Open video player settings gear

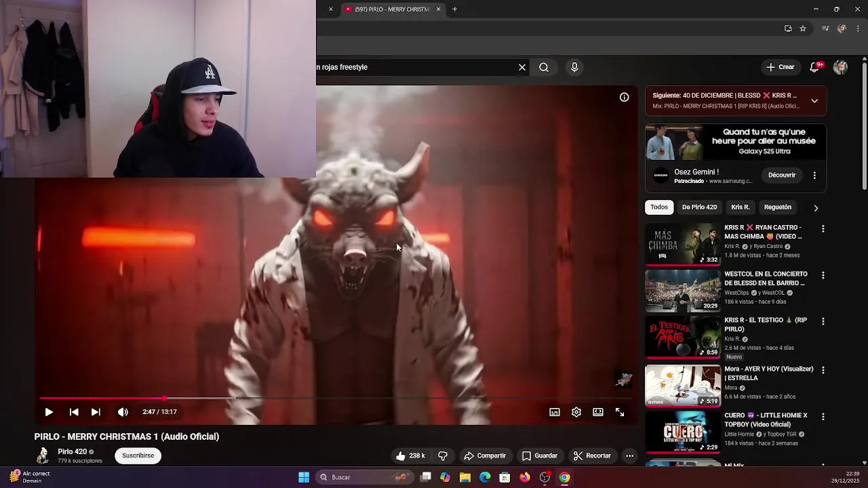[x=576, y=412]
